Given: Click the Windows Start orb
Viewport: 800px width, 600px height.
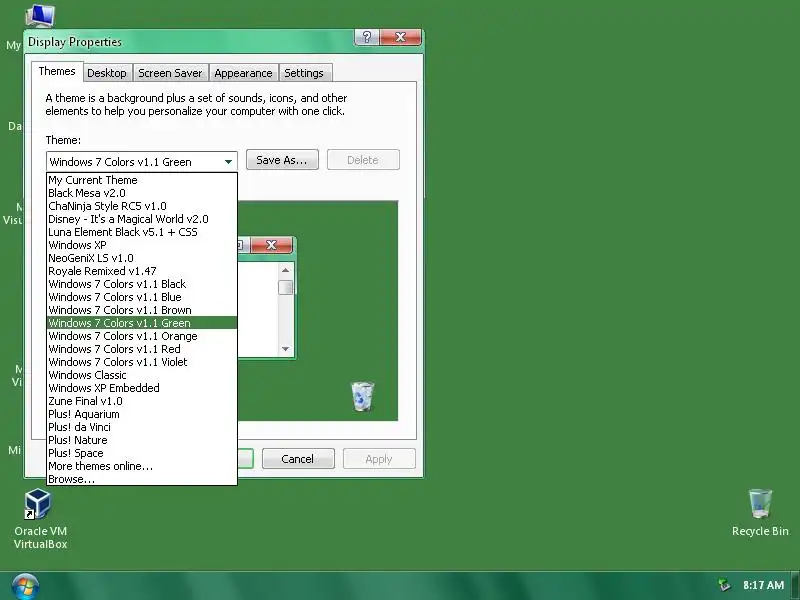Looking at the screenshot, I should coord(25,587).
